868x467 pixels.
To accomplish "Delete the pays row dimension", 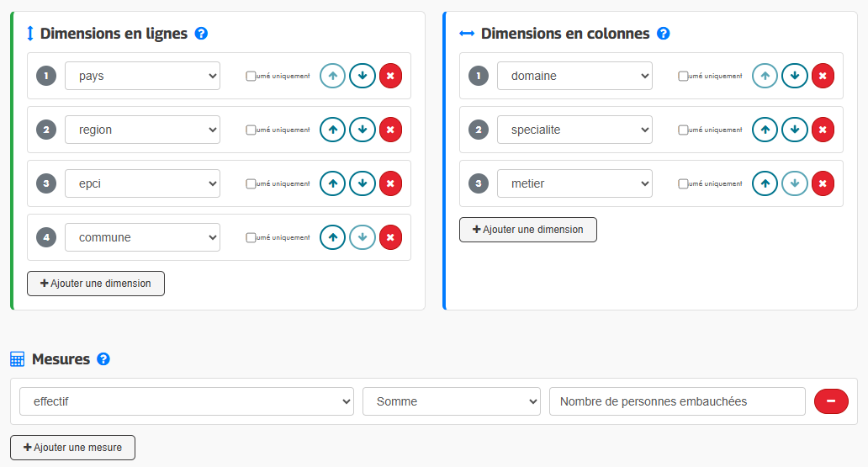I will 390,76.
